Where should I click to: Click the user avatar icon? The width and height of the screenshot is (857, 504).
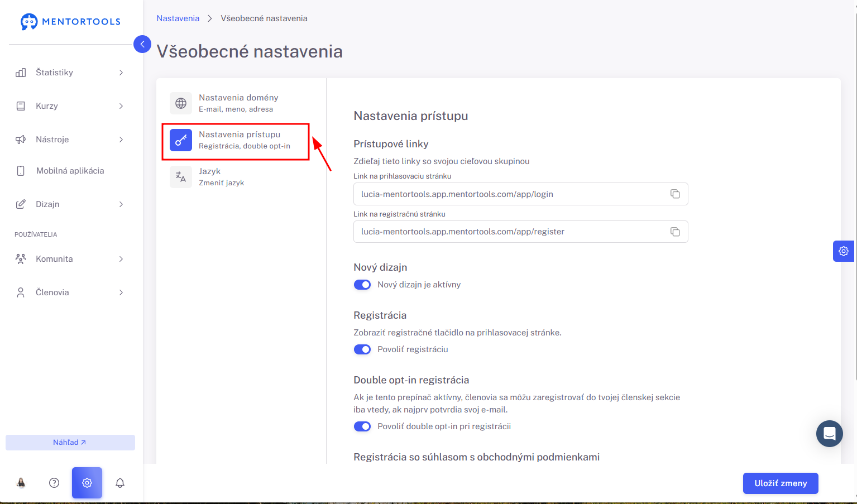21,483
